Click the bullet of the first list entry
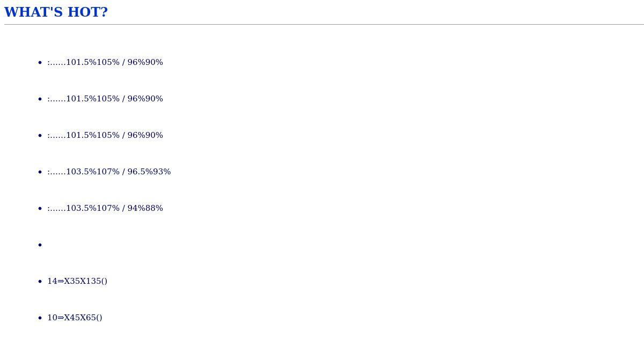The height and width of the screenshot is (338, 644). coord(40,63)
